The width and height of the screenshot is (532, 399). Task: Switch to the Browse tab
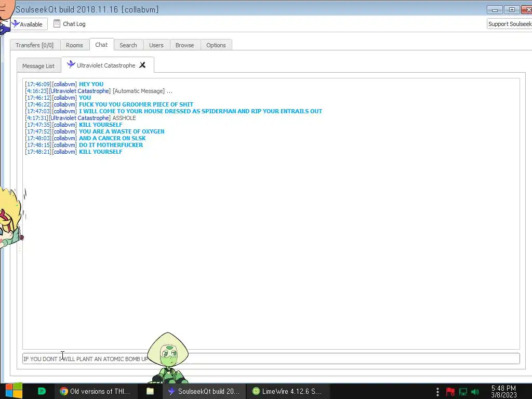pyautogui.click(x=185, y=45)
